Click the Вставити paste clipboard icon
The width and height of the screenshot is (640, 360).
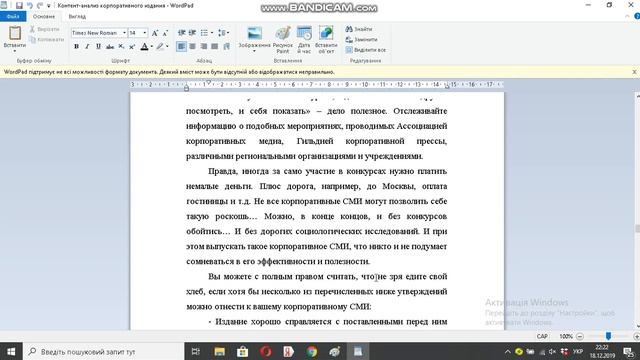[15, 33]
